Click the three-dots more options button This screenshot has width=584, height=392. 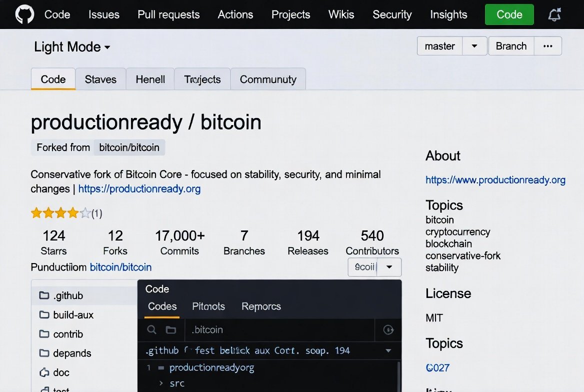(547, 46)
